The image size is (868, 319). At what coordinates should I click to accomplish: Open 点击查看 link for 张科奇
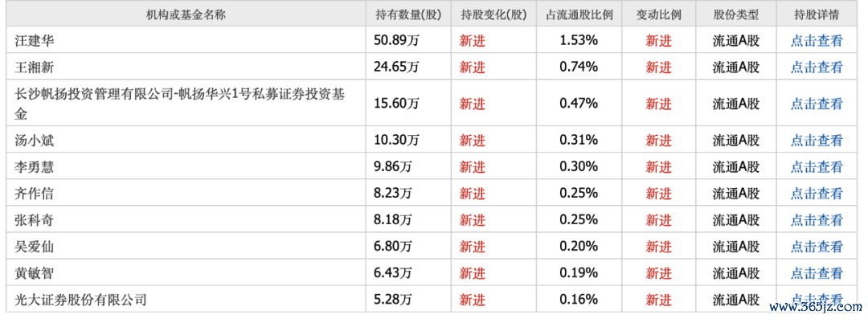(817, 220)
